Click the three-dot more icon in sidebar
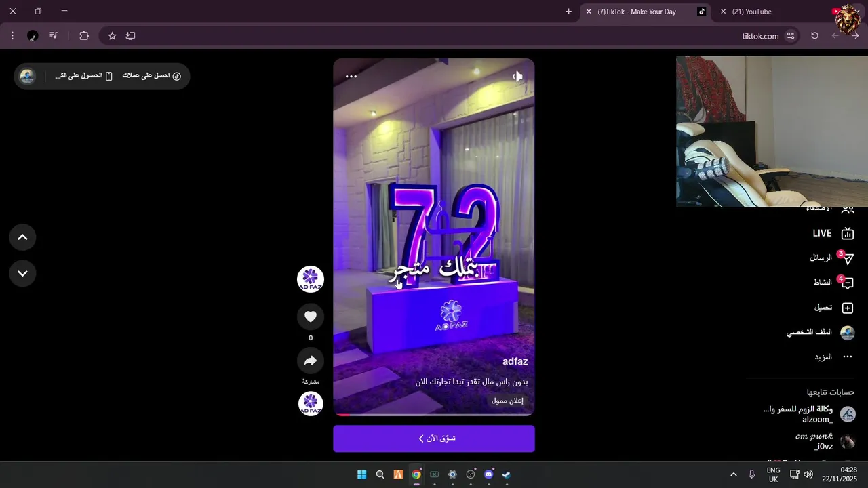 tap(847, 357)
